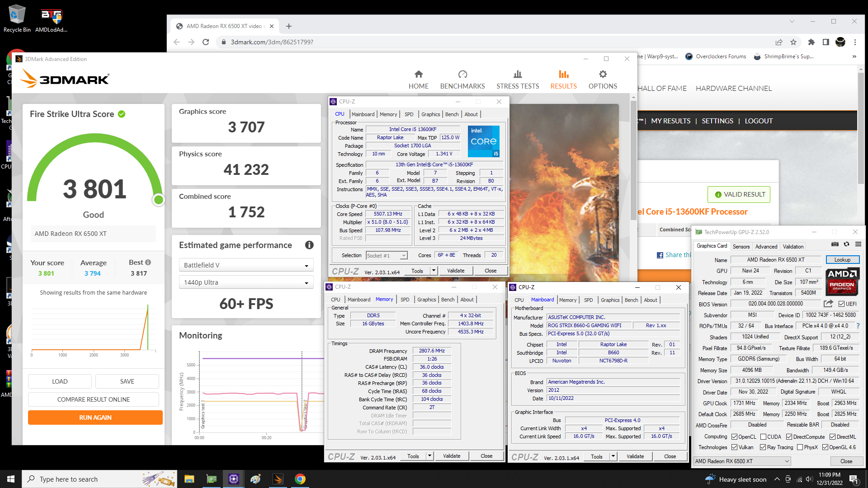
Task: Click the AMD Radeon Graphics logo in GPU-Z
Action: [x=842, y=282]
